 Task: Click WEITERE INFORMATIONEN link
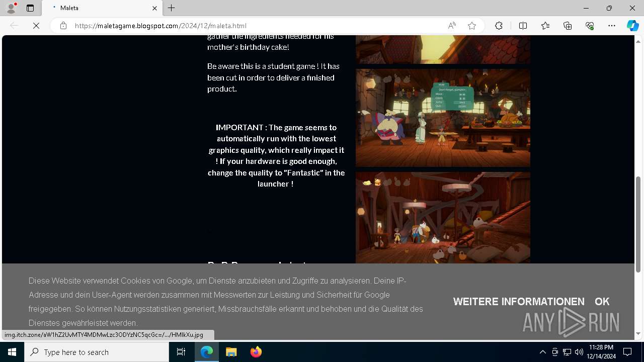pyautogui.click(x=519, y=302)
